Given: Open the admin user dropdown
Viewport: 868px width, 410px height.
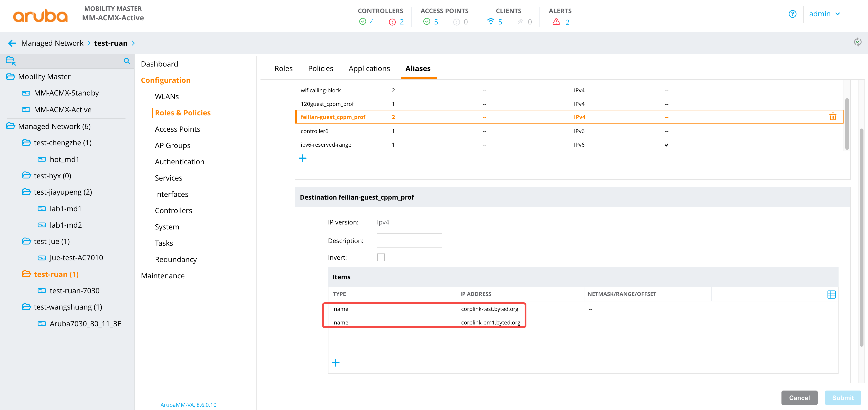Looking at the screenshot, I should 824,14.
